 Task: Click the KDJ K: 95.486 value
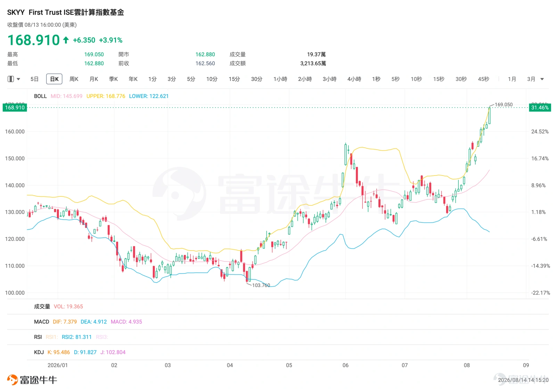tap(59, 352)
